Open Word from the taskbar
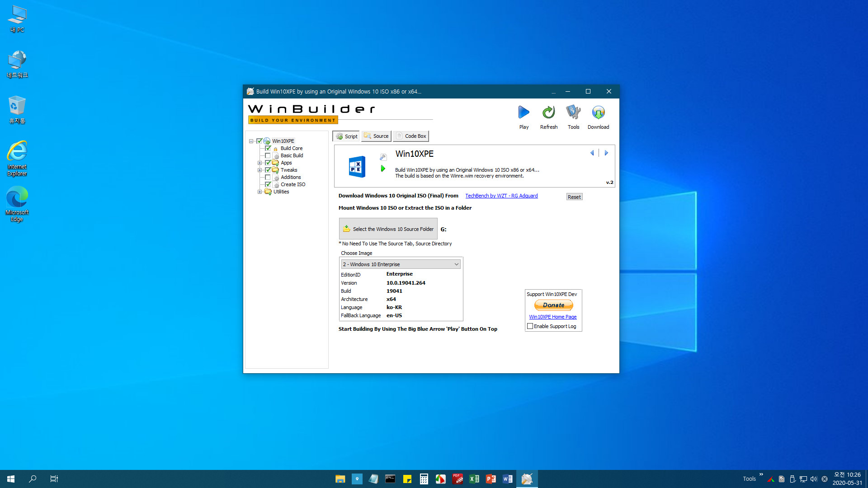Screen dimensions: 868x488 (x=507, y=479)
